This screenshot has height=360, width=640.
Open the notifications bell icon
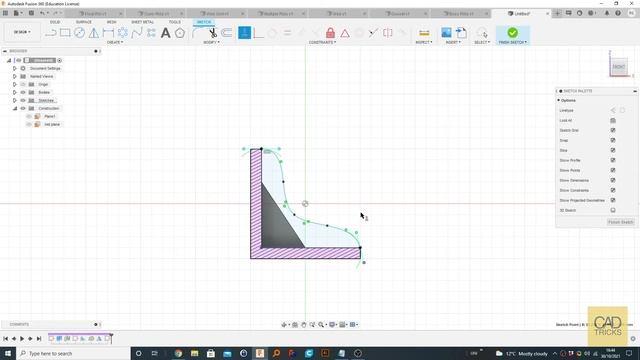(x=607, y=13)
